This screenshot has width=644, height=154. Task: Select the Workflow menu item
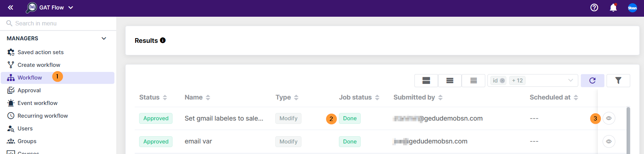58,78
